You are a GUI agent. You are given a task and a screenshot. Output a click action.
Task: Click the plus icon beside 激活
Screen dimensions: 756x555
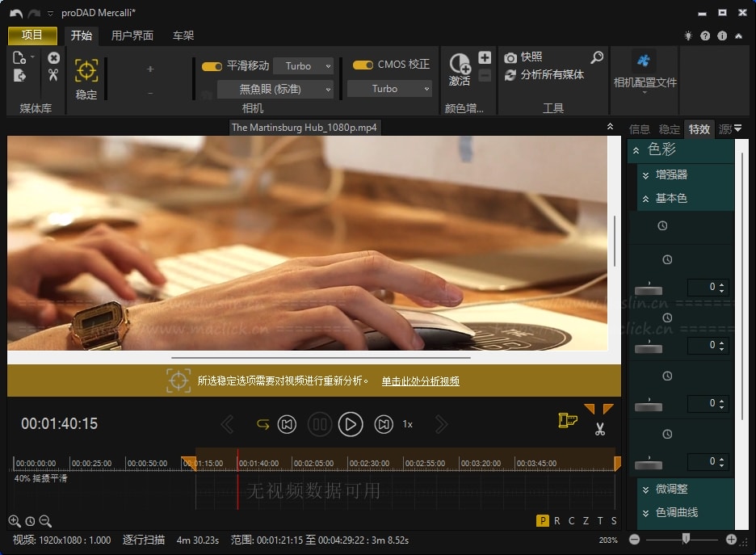click(x=485, y=57)
